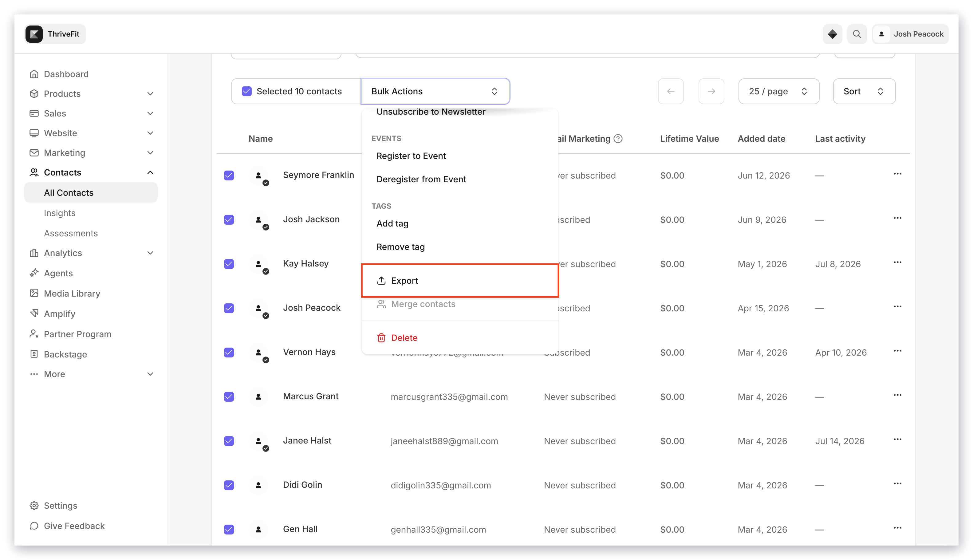973x560 pixels.
Task: Click the Website monitor icon
Action: [x=34, y=133]
